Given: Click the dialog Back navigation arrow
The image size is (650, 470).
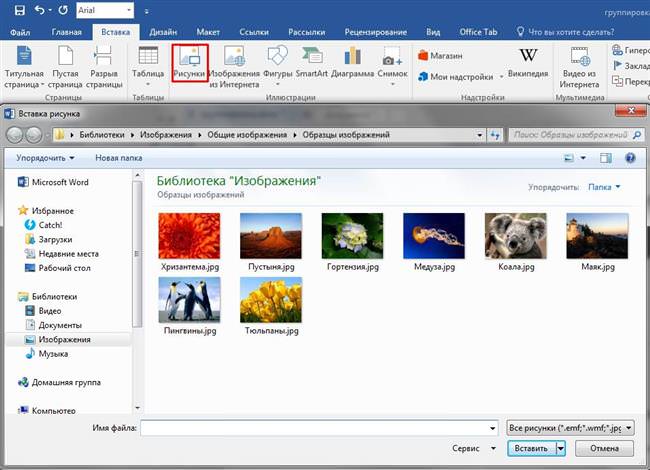Looking at the screenshot, I should (15, 135).
